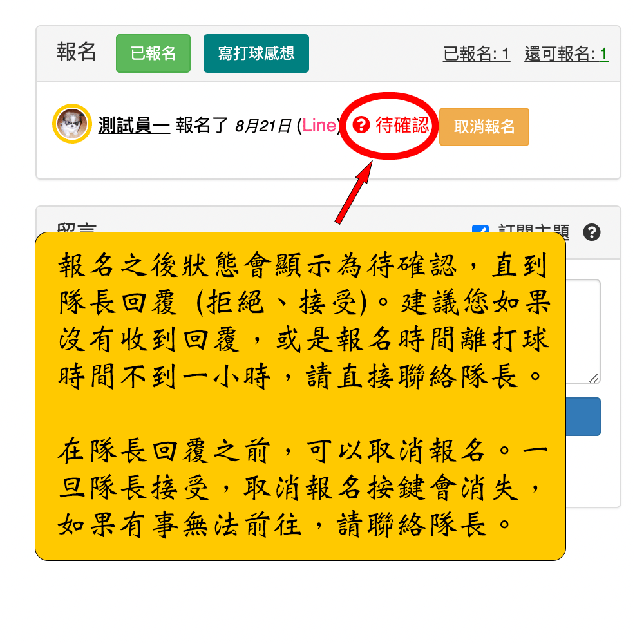Click the red question mark status icon
The image size is (644, 644).
tap(361, 125)
